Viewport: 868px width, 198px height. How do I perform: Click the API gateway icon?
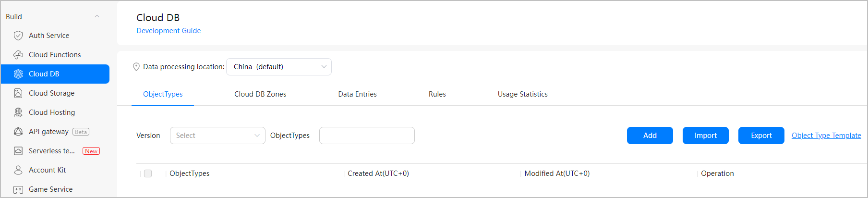click(18, 132)
